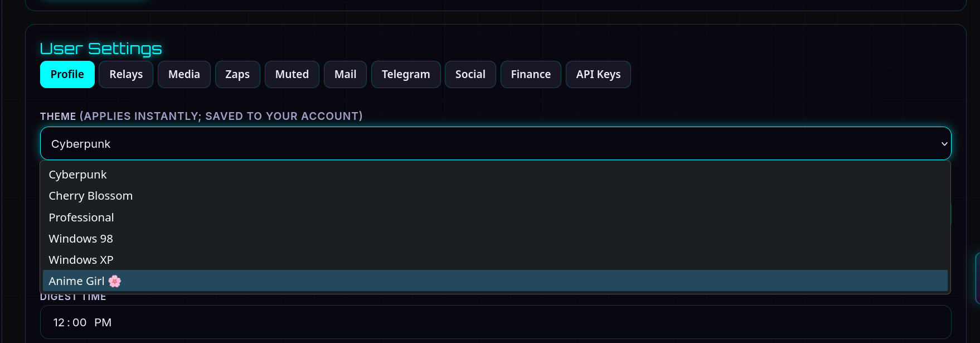Switch to the Zaps tab
The image size is (980, 343).
tap(237, 74)
